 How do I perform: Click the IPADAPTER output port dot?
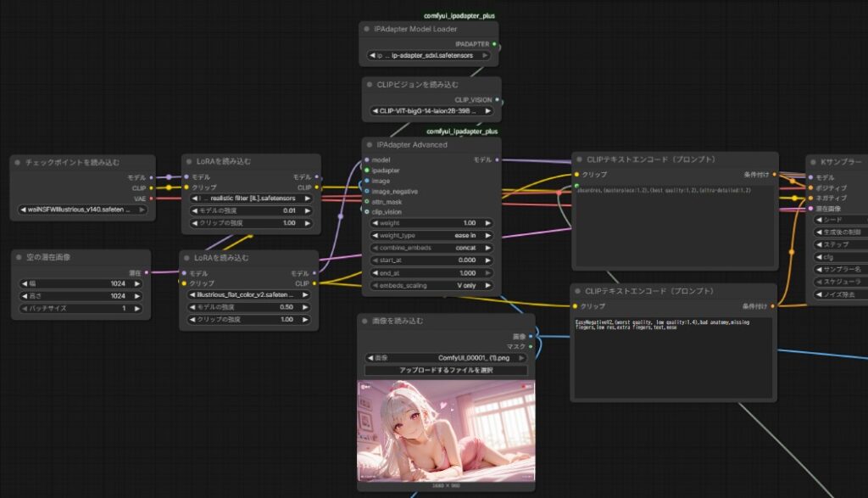pos(494,43)
